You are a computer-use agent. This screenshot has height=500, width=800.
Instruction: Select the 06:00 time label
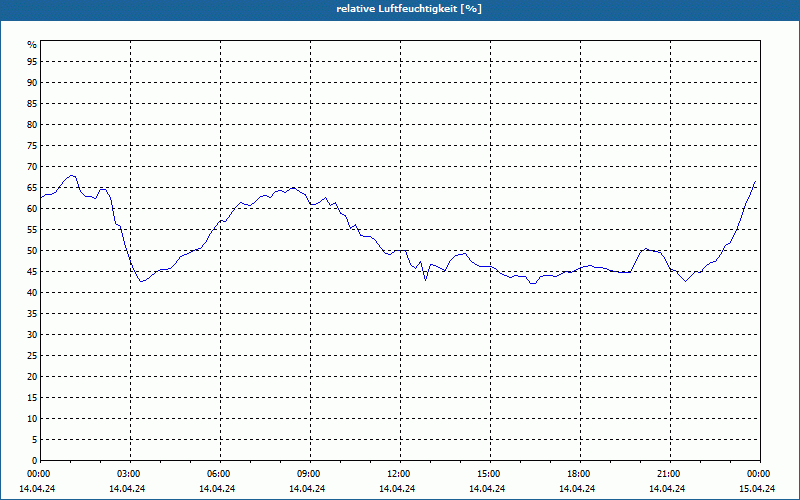[x=220, y=474]
